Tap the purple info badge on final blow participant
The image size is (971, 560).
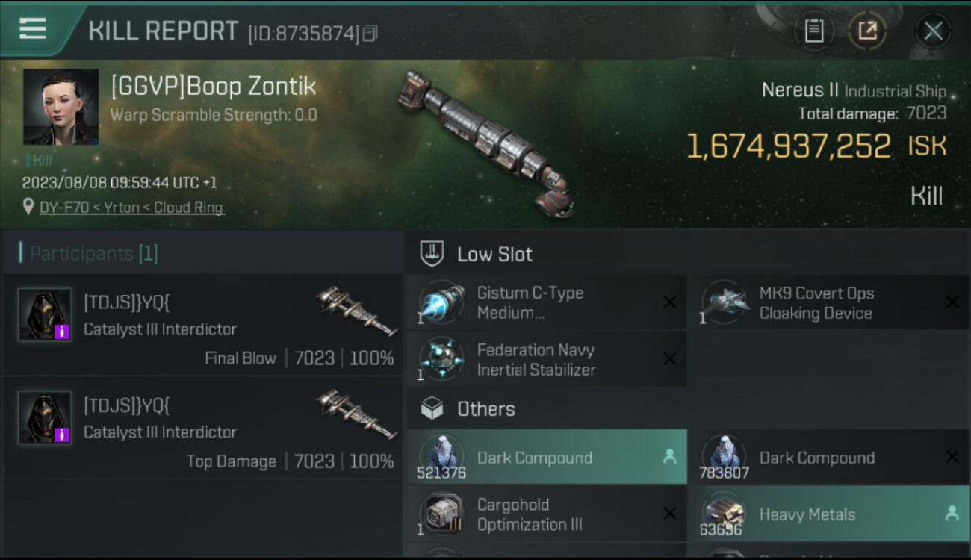(63, 332)
